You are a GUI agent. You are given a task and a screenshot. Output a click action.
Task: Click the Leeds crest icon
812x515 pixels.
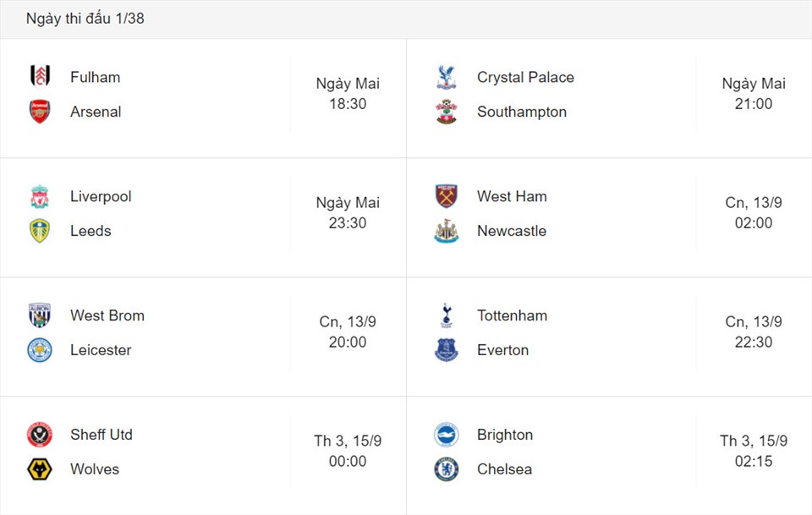tap(40, 231)
